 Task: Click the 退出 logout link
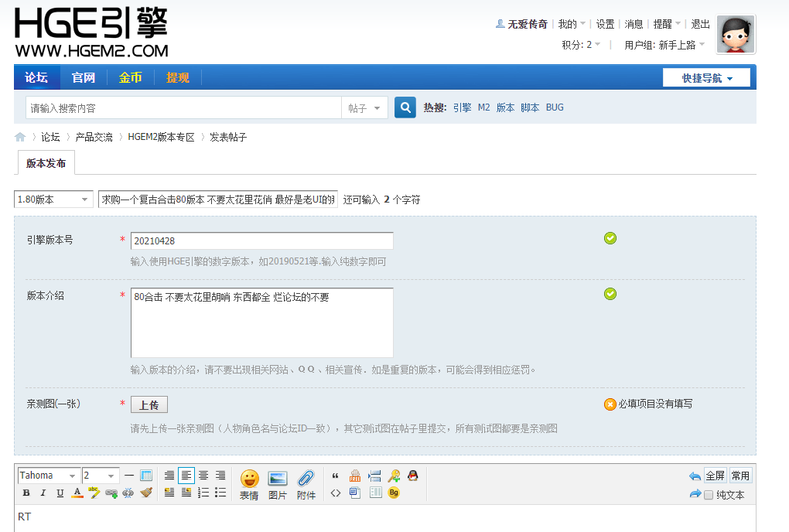pyautogui.click(x=700, y=24)
